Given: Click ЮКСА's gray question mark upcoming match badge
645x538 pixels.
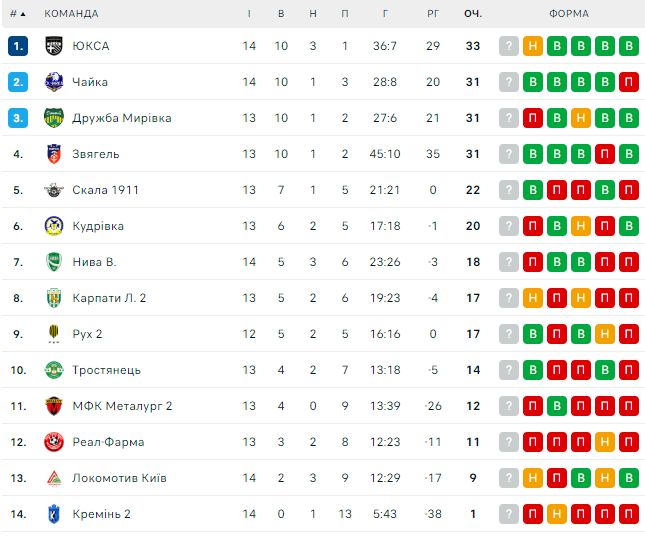Looking at the screenshot, I should pyautogui.click(x=509, y=46).
